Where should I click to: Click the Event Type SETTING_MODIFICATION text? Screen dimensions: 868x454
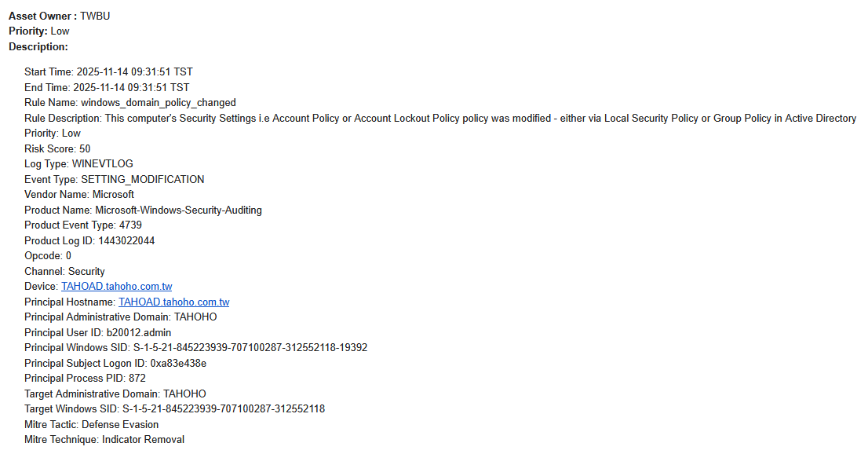point(143,179)
